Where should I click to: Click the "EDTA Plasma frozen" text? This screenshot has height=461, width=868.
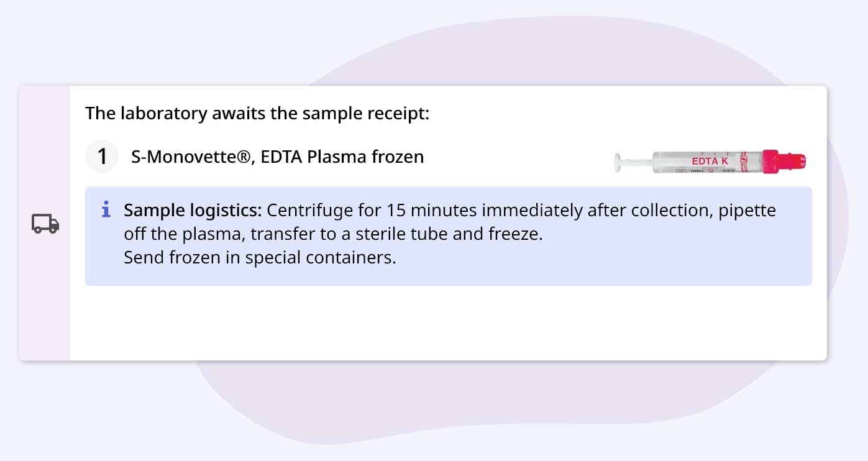point(342,157)
